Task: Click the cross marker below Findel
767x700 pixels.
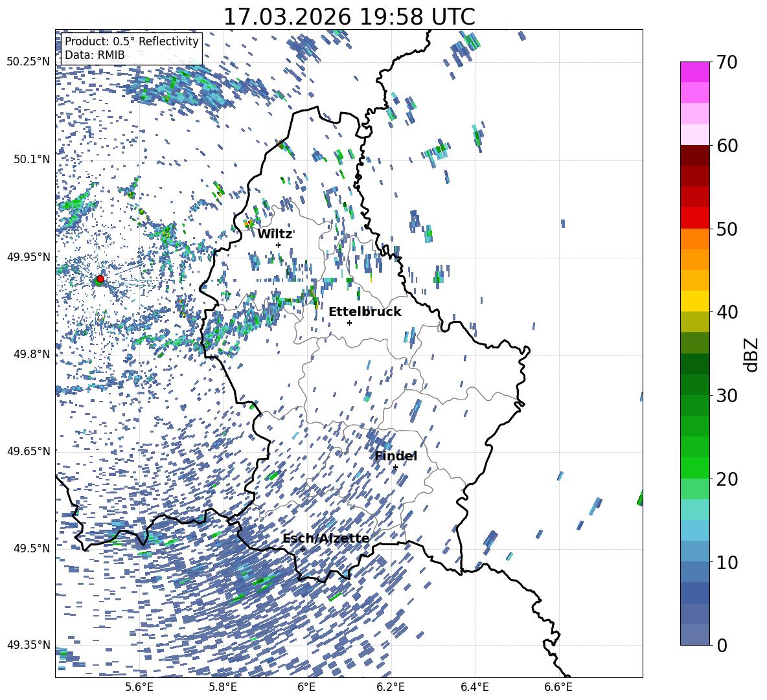Action: [x=395, y=467]
